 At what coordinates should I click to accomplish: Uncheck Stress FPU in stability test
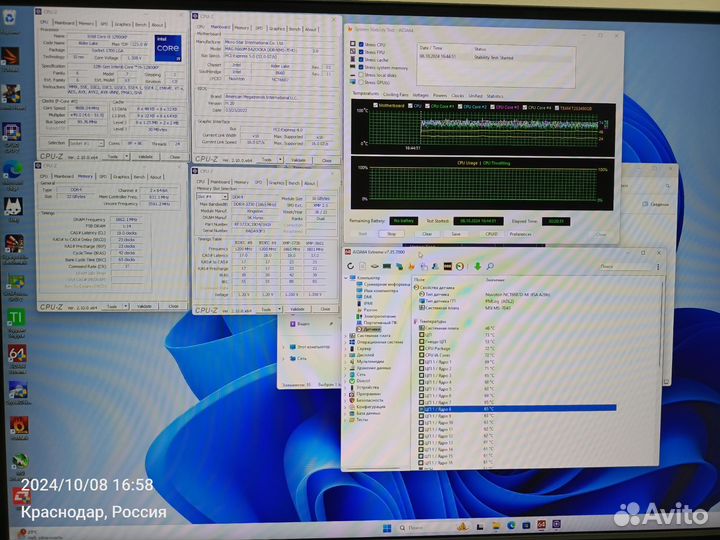pyautogui.click(x=361, y=52)
